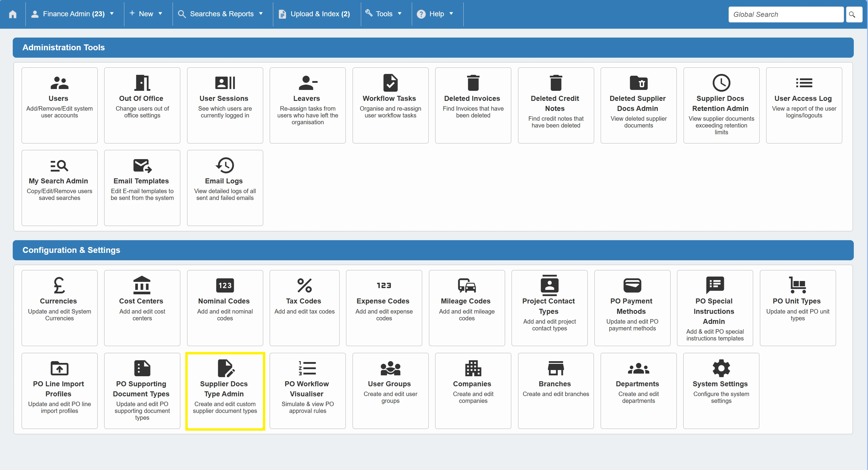868x470 pixels.
Task: Open Workflow Tasks checkmark document icon
Action: coord(390,83)
